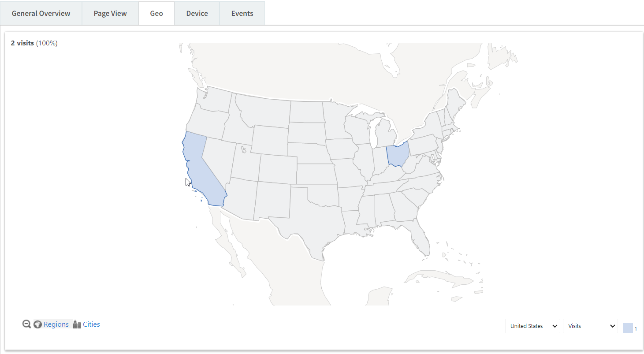Select the Geo tab
Image resolution: width=644 pixels, height=354 pixels.
coord(156,13)
